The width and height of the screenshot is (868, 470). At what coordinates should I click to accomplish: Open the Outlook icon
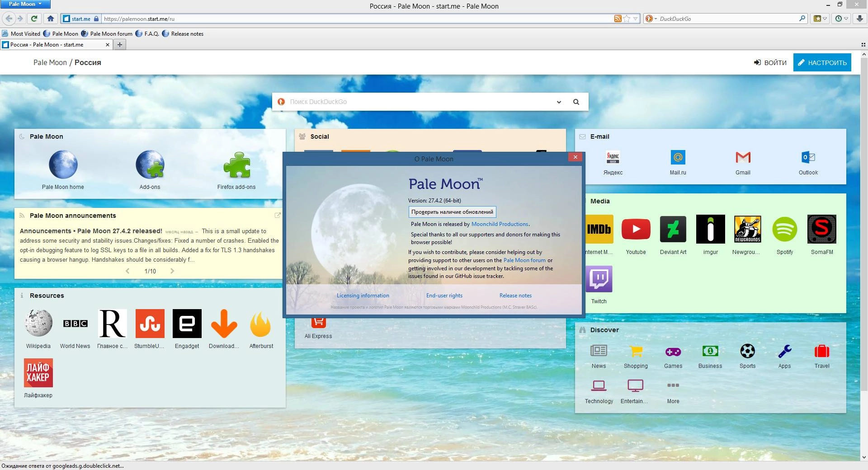808,157
